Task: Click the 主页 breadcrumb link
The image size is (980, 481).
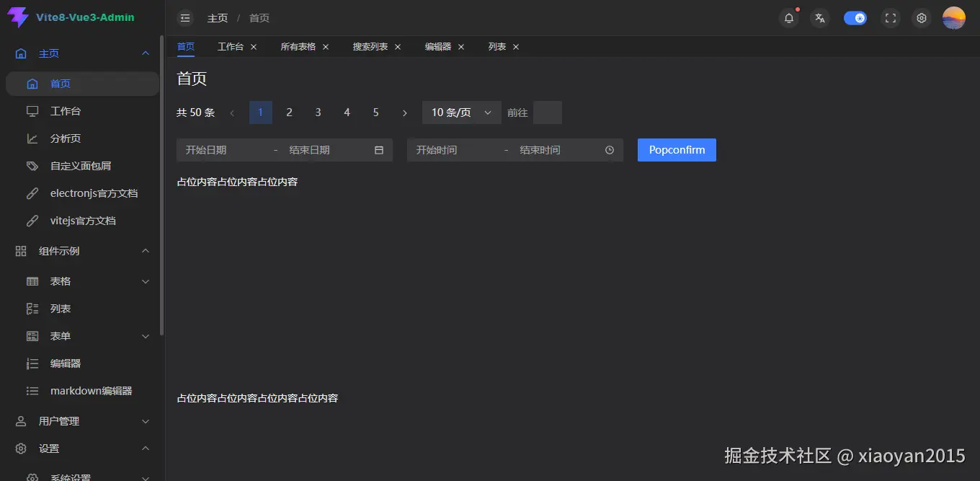Action: [218, 18]
